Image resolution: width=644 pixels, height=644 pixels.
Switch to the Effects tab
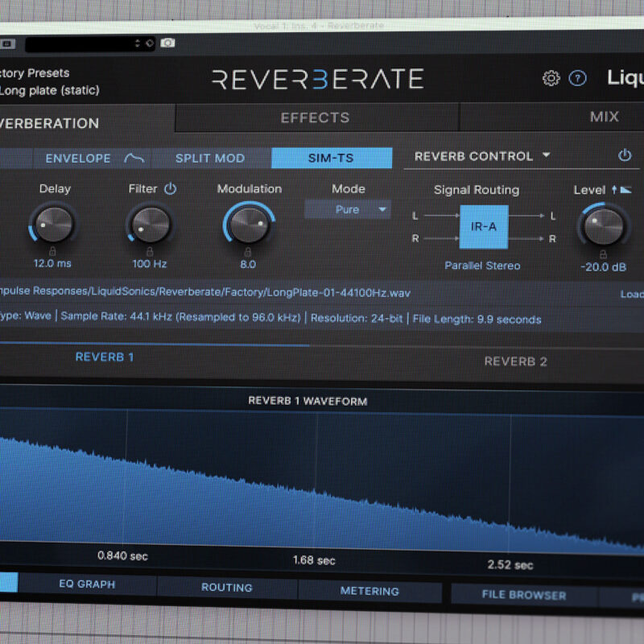click(316, 118)
